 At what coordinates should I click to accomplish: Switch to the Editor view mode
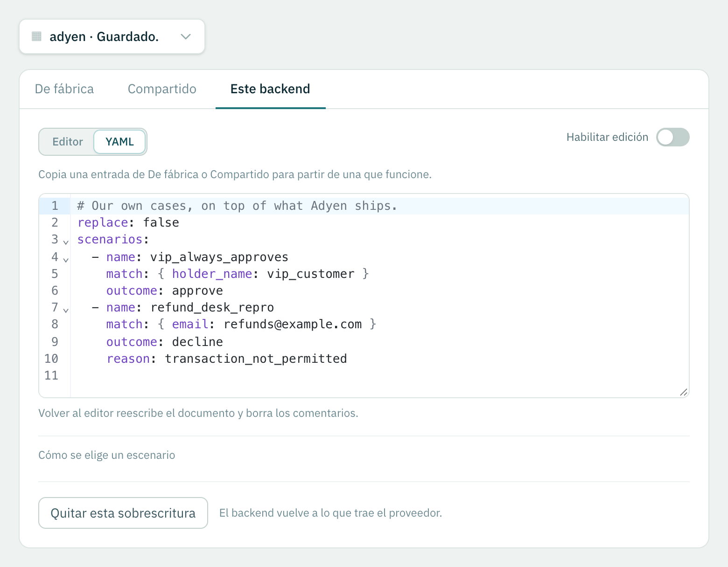(68, 142)
